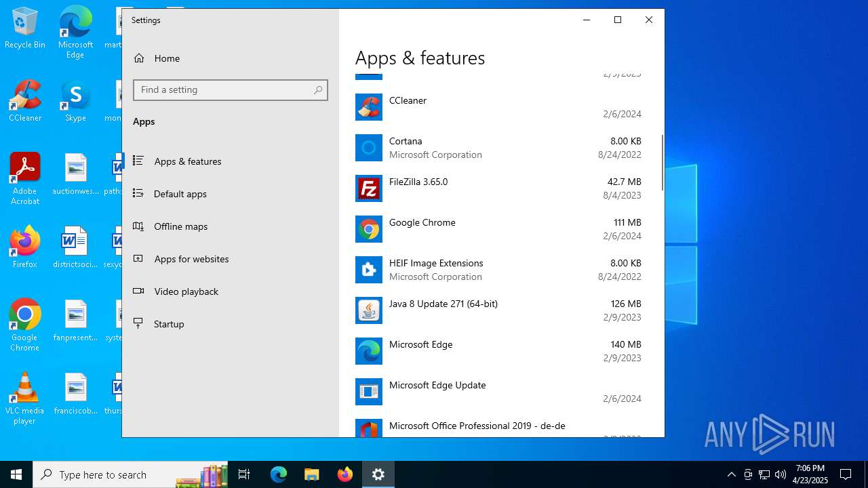Click the Settings gear taskbar button

378,474
